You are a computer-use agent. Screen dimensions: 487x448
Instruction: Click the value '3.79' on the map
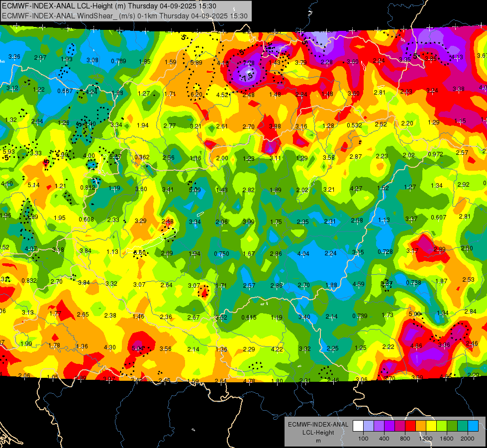coord(300,63)
